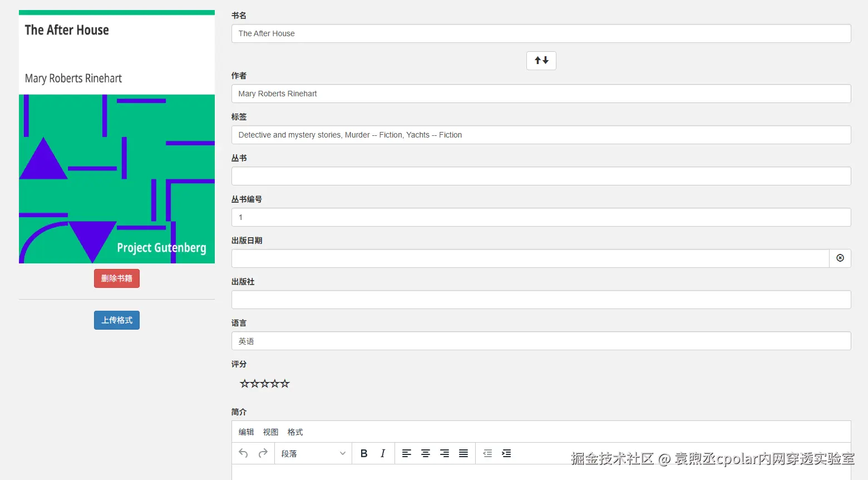The height and width of the screenshot is (480, 868).
Task: Redo edit in description editor
Action: click(x=263, y=453)
